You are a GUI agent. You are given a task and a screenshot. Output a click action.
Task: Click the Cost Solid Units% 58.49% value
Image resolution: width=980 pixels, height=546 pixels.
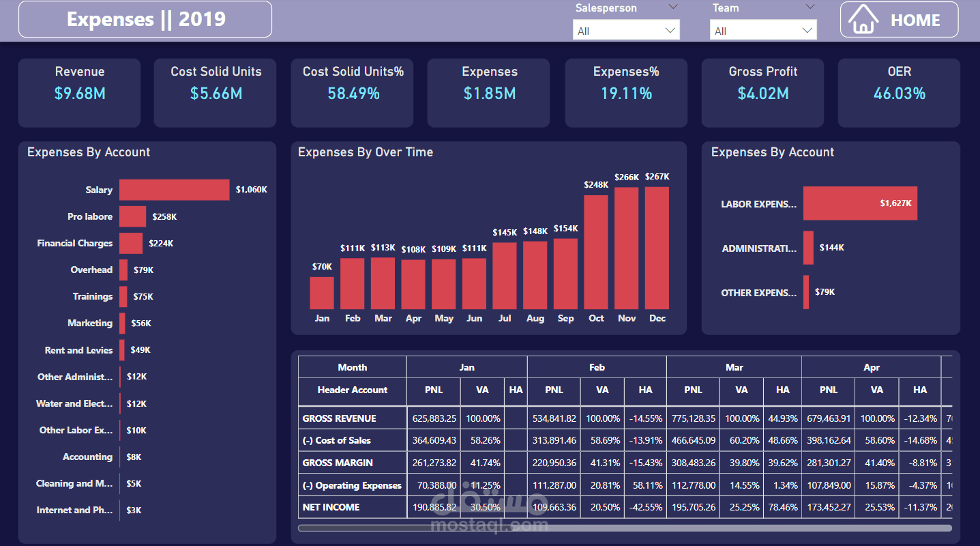353,94
